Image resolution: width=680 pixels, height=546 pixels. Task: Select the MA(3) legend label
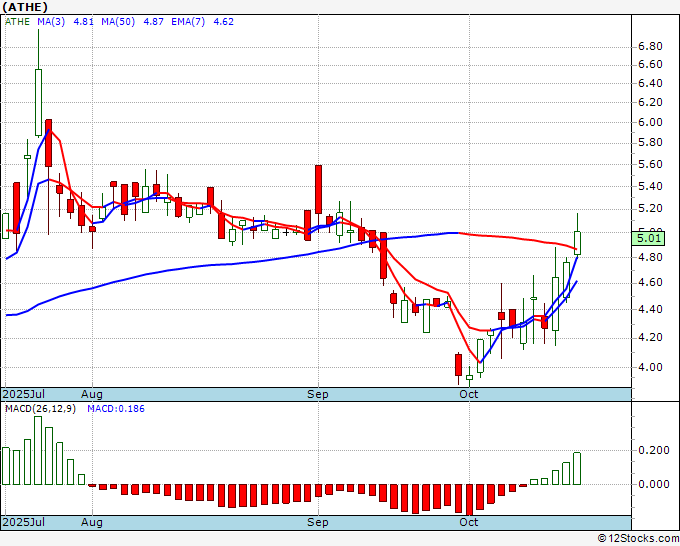[51, 22]
